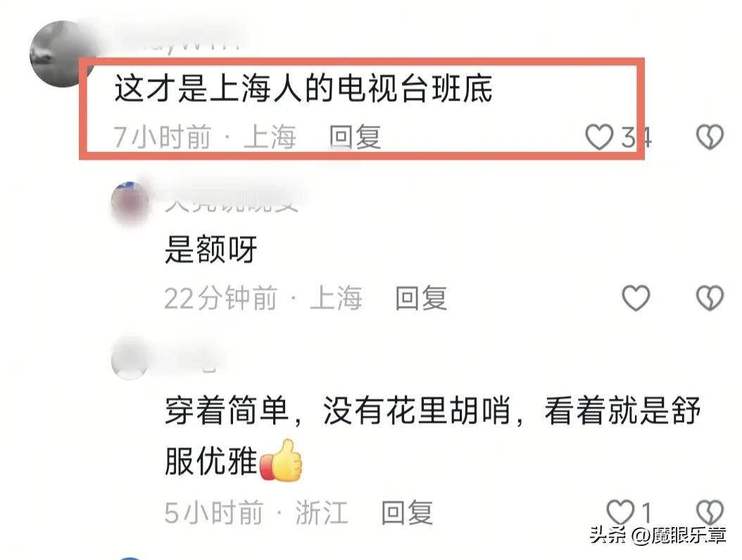The height and width of the screenshot is (560, 742).
Task: Dislike the 是额呀 reply
Action: click(x=710, y=298)
